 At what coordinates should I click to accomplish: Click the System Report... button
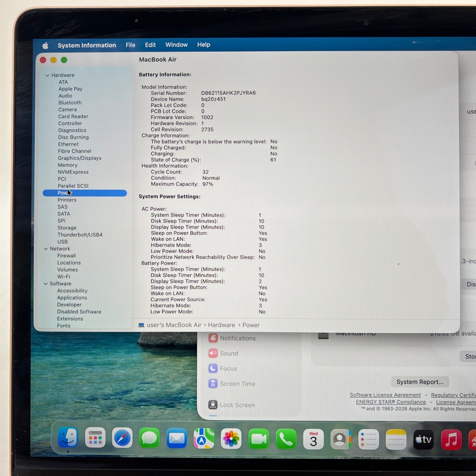click(x=420, y=382)
